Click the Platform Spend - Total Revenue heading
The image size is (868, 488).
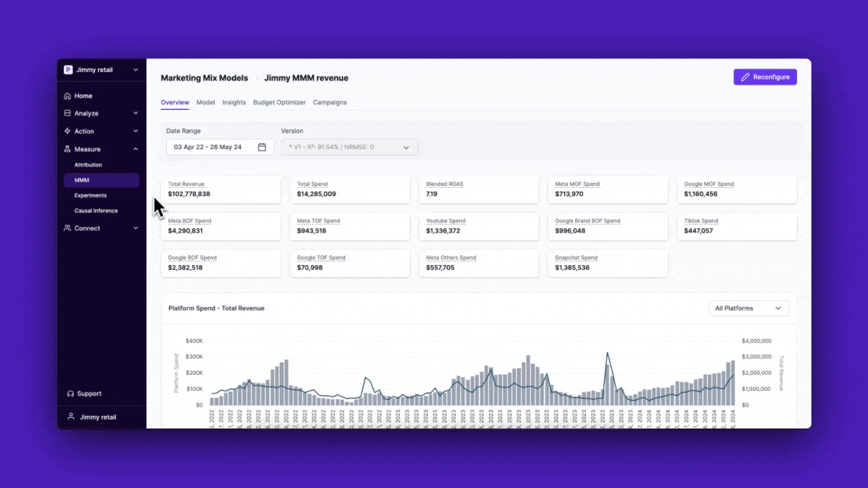[216, 308]
